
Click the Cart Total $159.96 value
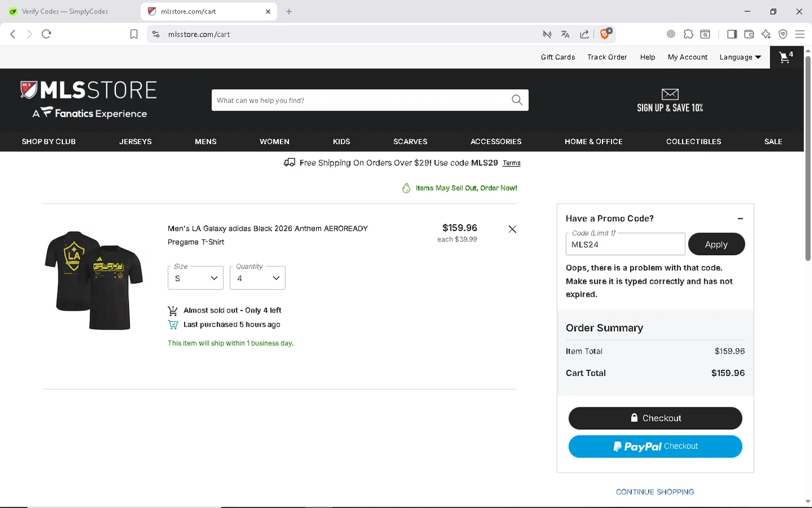point(728,373)
